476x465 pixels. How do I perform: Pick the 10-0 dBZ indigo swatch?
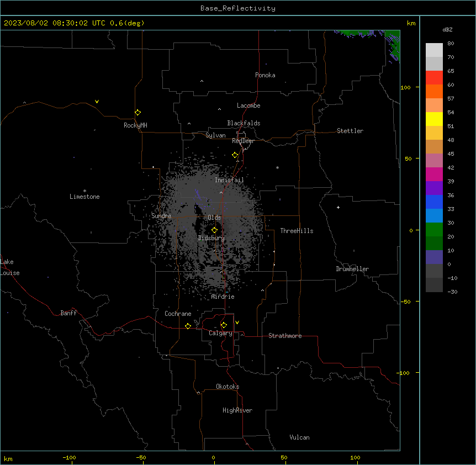pyautogui.click(x=434, y=257)
